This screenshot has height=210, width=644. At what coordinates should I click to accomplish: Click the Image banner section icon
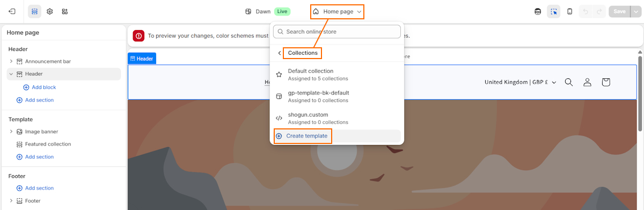click(20, 132)
